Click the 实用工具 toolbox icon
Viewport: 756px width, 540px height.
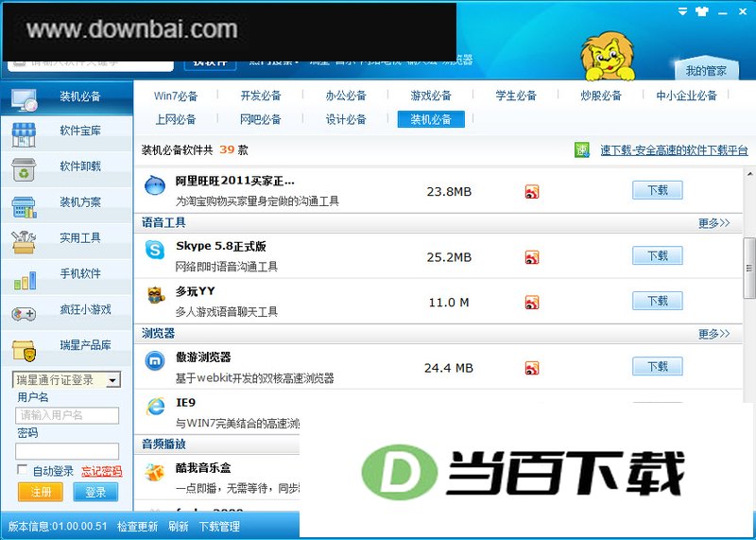point(24,242)
